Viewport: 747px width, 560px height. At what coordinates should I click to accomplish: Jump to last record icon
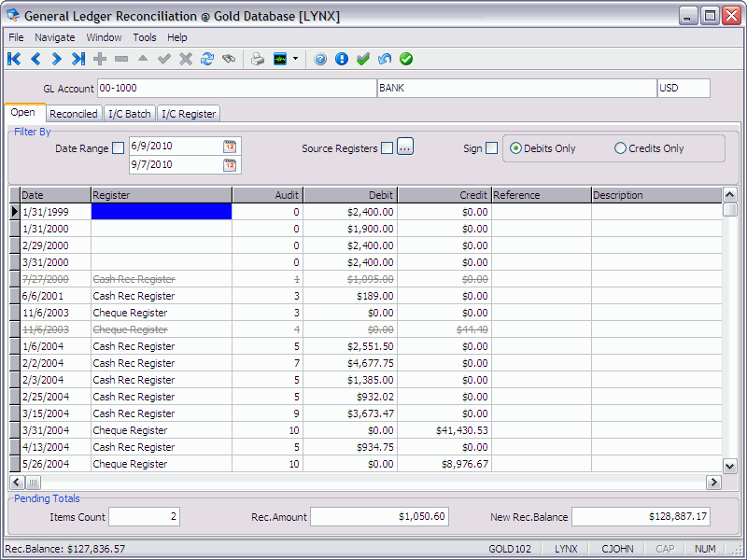pos(78,59)
